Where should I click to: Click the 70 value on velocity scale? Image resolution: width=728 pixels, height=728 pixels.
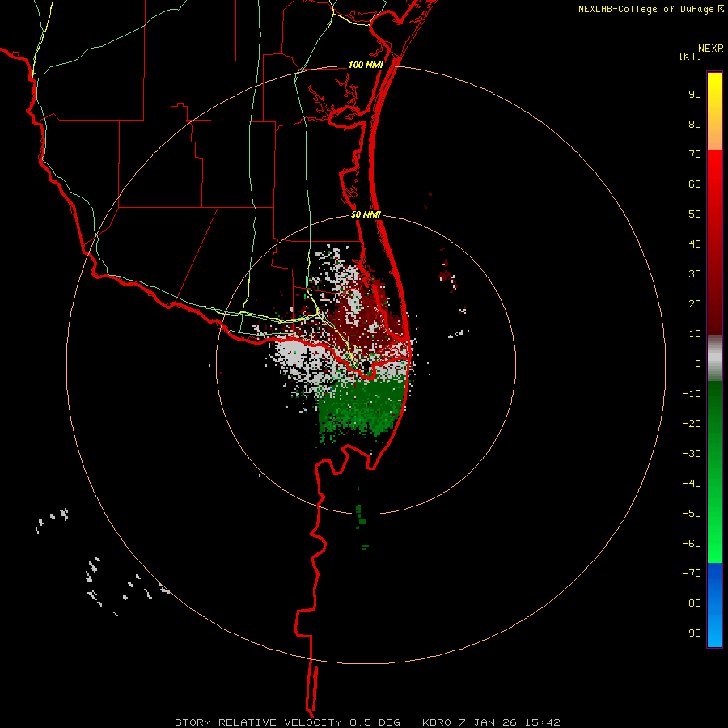coord(695,154)
